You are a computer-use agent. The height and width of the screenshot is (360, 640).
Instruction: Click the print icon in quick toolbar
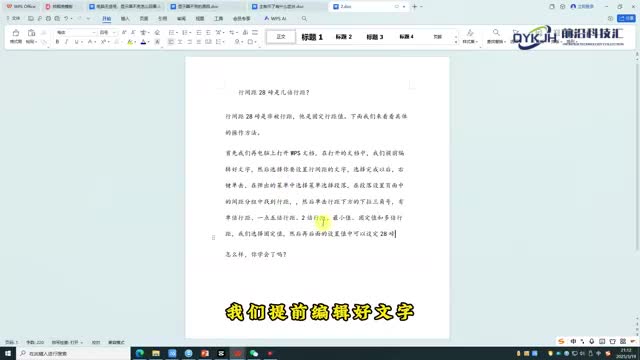pos(48,18)
